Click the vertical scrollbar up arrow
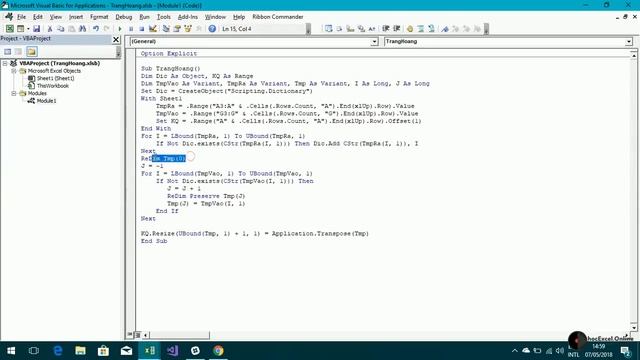 click(x=633, y=55)
